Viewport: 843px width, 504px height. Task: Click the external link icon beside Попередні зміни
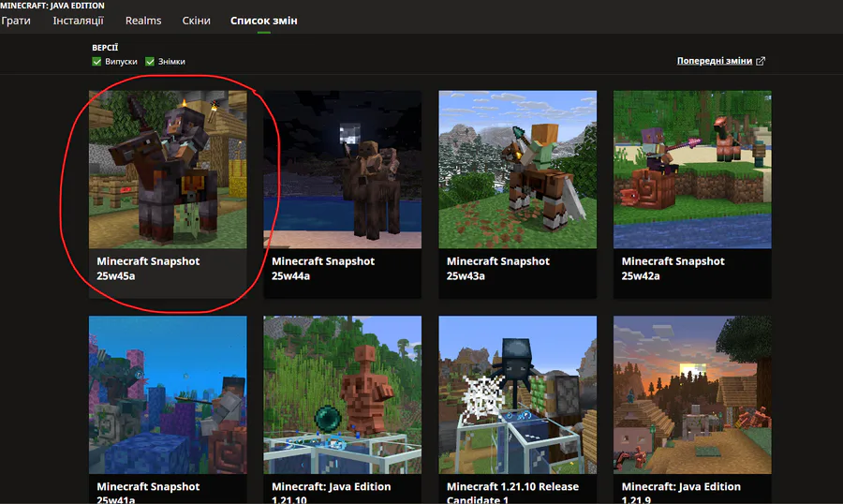(x=761, y=61)
